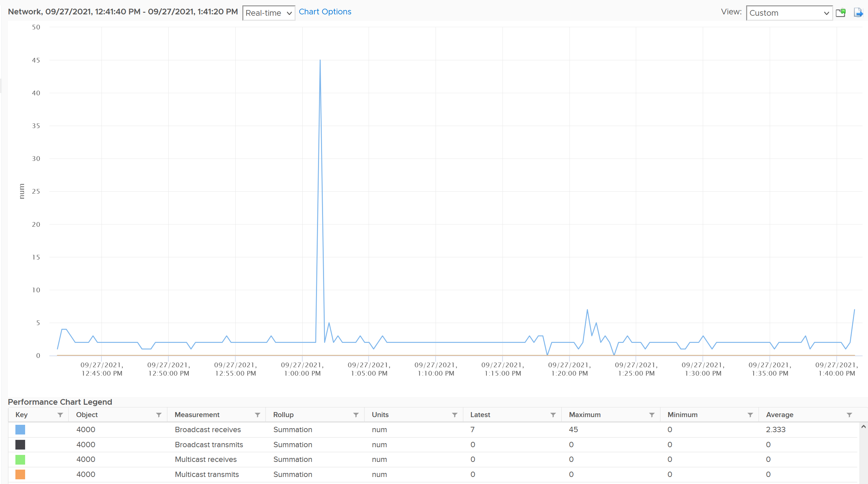This screenshot has width=868, height=484.
Task: Click Summation in the Broadcast receives row
Action: tap(293, 429)
